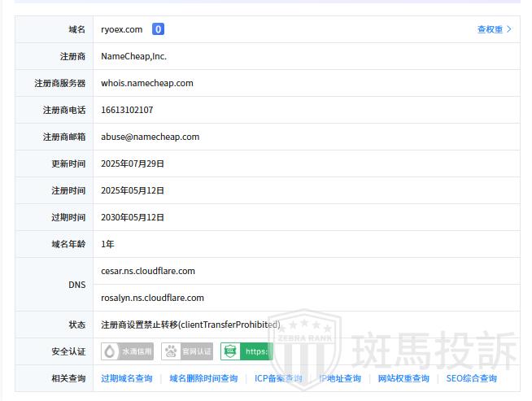
Task: Click whois.namecheap.com registrar server
Action: tap(147, 83)
